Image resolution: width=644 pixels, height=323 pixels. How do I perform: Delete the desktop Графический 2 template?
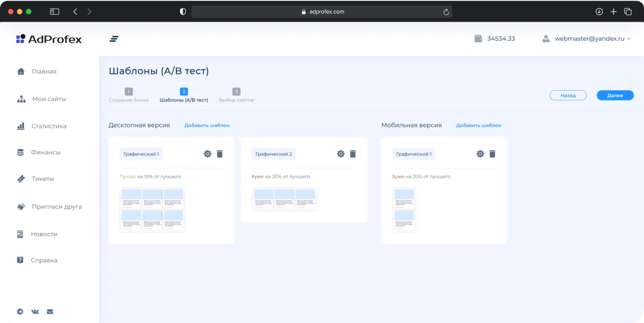353,154
